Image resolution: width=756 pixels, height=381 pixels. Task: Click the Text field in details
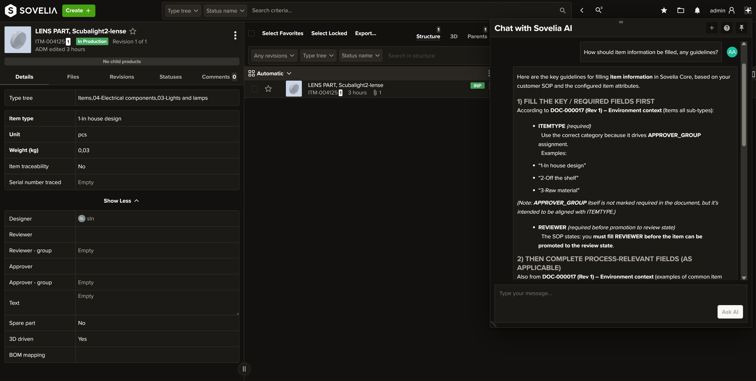(157, 303)
